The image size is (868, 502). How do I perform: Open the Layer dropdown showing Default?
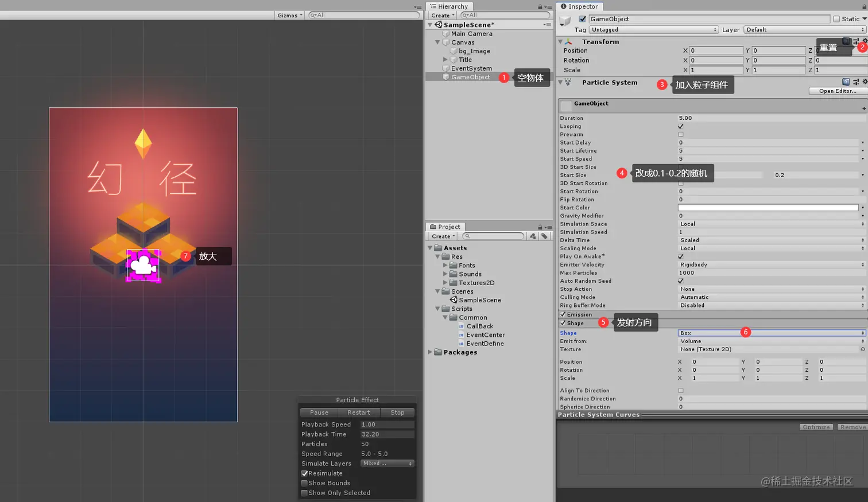coord(805,30)
